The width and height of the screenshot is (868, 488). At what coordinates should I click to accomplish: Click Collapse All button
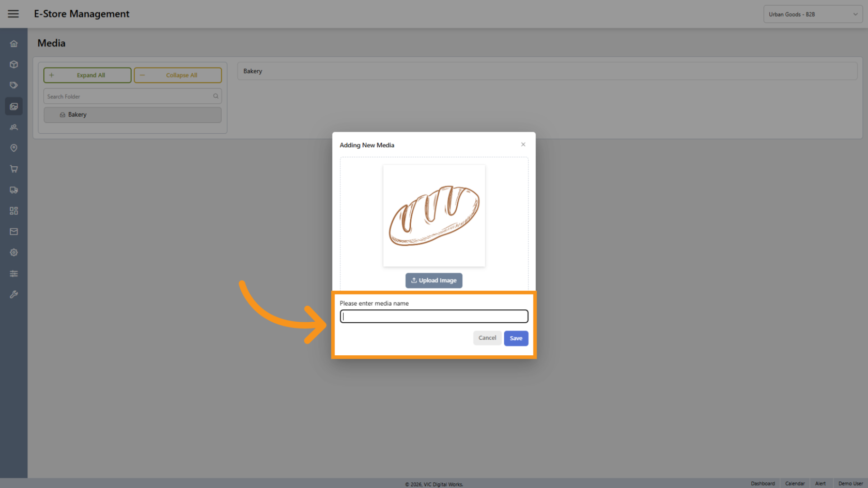[178, 75]
